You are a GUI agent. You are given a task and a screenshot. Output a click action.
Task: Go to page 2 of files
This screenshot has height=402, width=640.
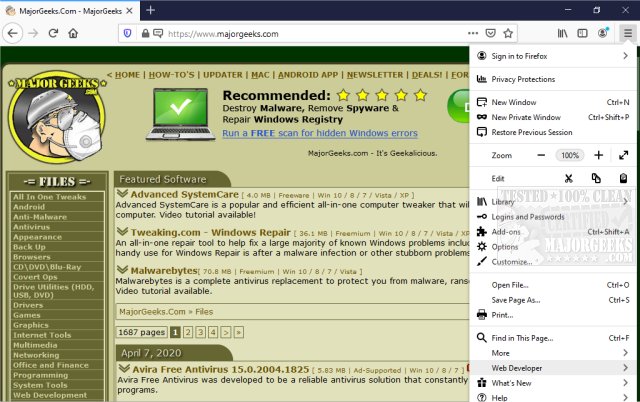click(x=188, y=332)
